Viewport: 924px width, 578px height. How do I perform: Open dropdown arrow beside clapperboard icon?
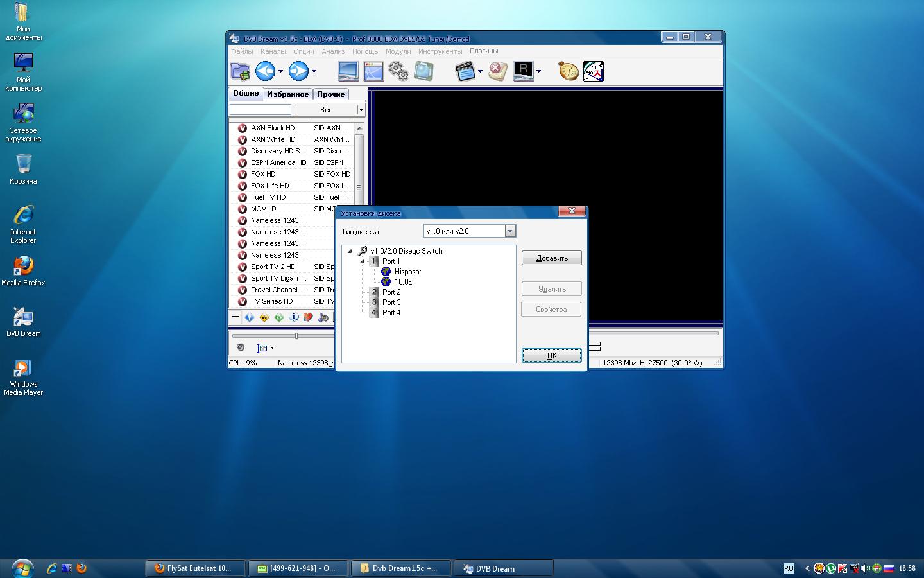tap(480, 72)
